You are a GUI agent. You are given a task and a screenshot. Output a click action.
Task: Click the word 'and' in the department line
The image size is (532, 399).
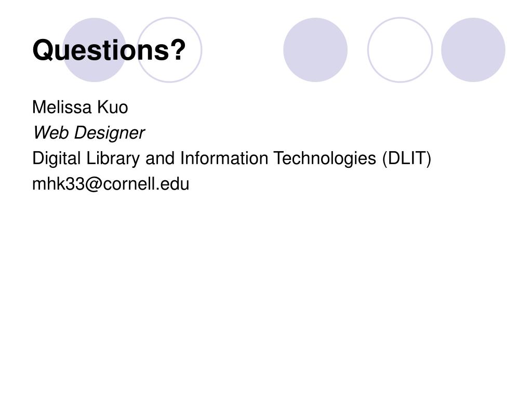click(160, 158)
